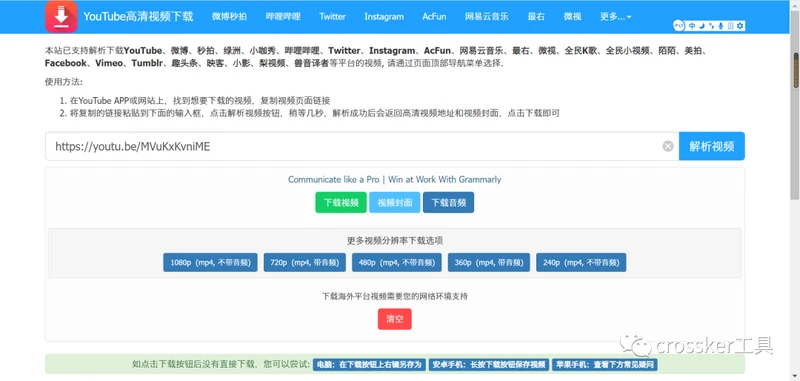The width and height of the screenshot is (800, 381).
Task: Download 720p mp4 with audio
Action: [305, 263]
